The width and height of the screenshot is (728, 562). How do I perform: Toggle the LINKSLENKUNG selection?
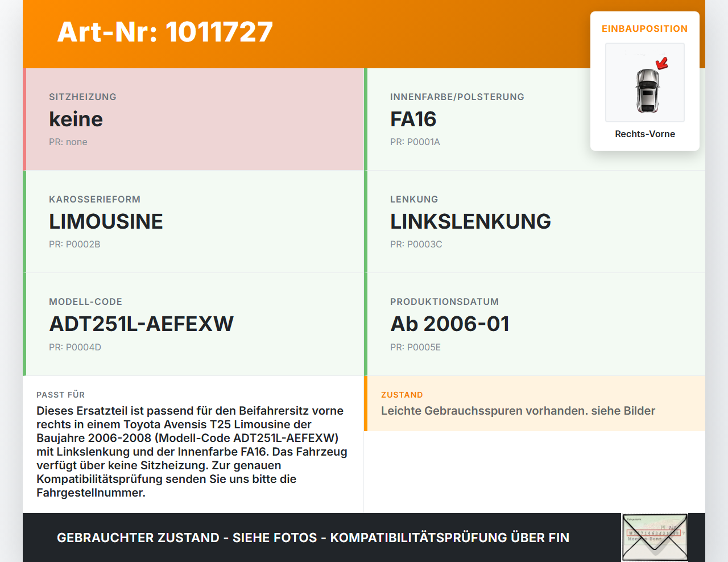coord(470,221)
